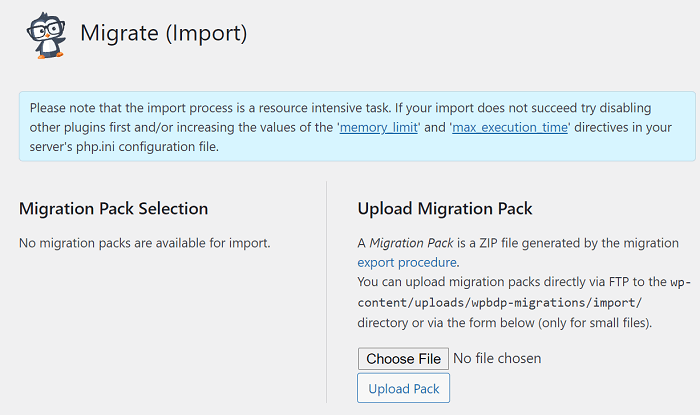Click the penguin mascot logo
The image size is (700, 415).
(46, 35)
